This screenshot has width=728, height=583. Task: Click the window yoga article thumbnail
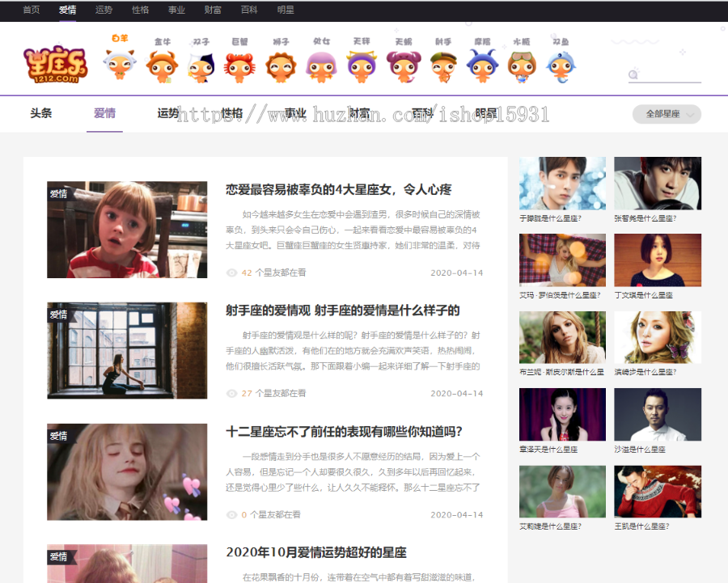point(127,350)
